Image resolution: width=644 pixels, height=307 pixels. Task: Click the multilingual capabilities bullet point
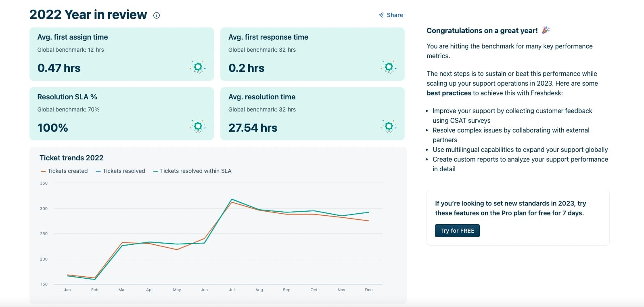pyautogui.click(x=520, y=149)
